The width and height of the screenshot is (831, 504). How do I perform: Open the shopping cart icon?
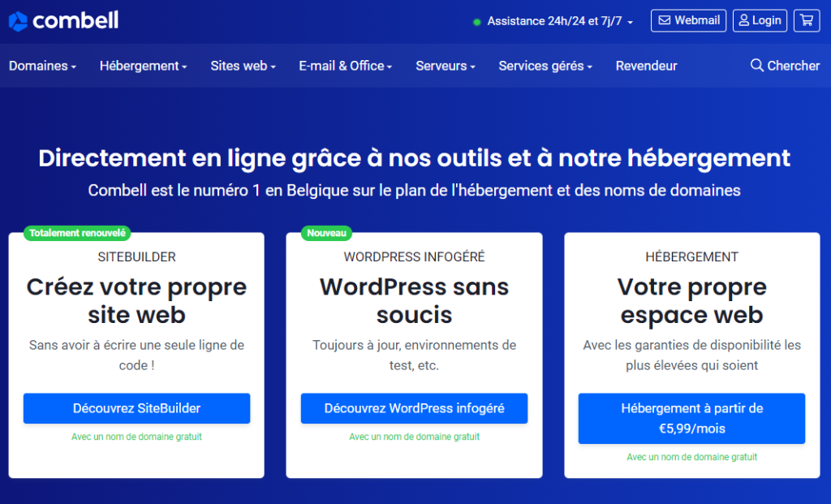click(x=806, y=20)
